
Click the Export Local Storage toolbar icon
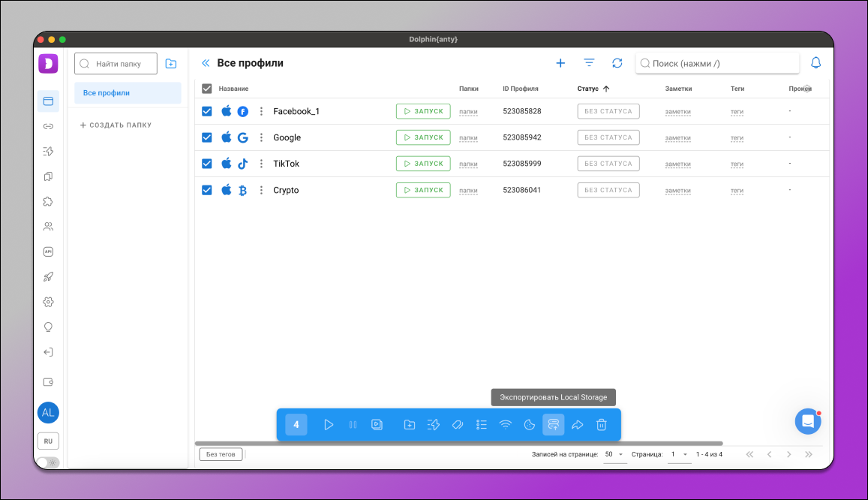pyautogui.click(x=553, y=425)
